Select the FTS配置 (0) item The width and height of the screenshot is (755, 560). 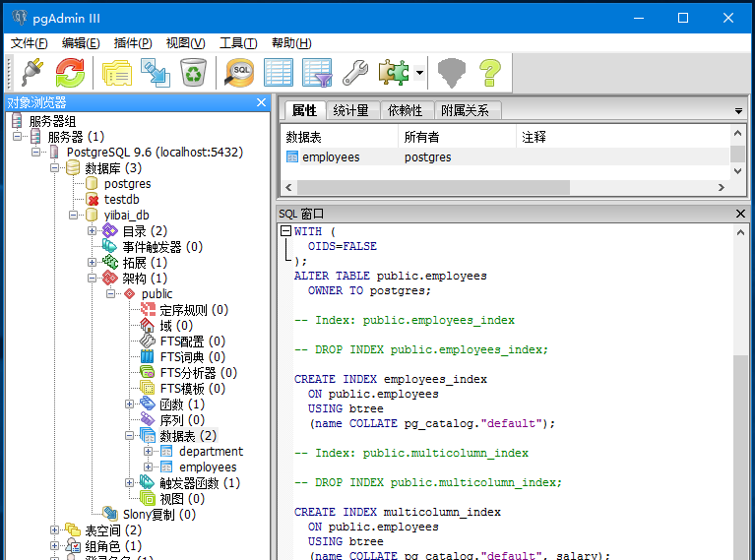pos(193,342)
